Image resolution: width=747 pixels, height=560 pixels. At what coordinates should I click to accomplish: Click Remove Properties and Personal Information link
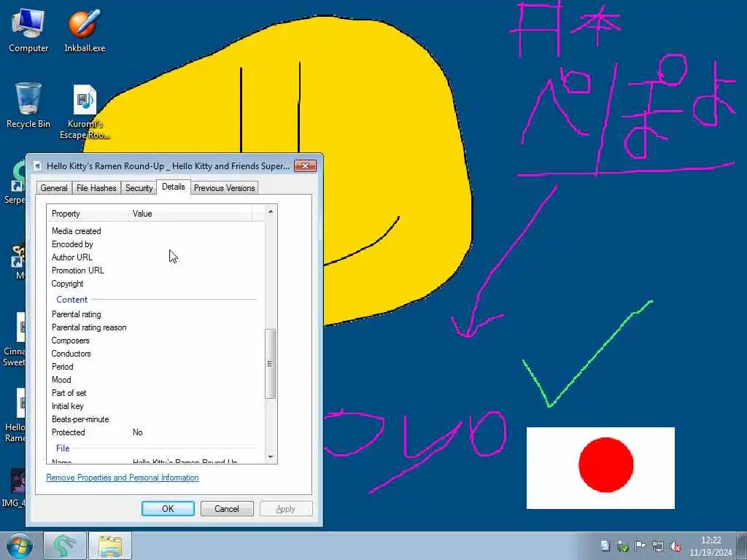pos(123,478)
